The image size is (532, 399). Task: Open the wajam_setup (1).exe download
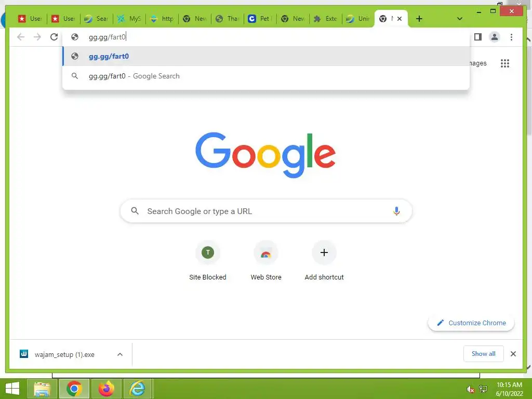[x=64, y=354]
